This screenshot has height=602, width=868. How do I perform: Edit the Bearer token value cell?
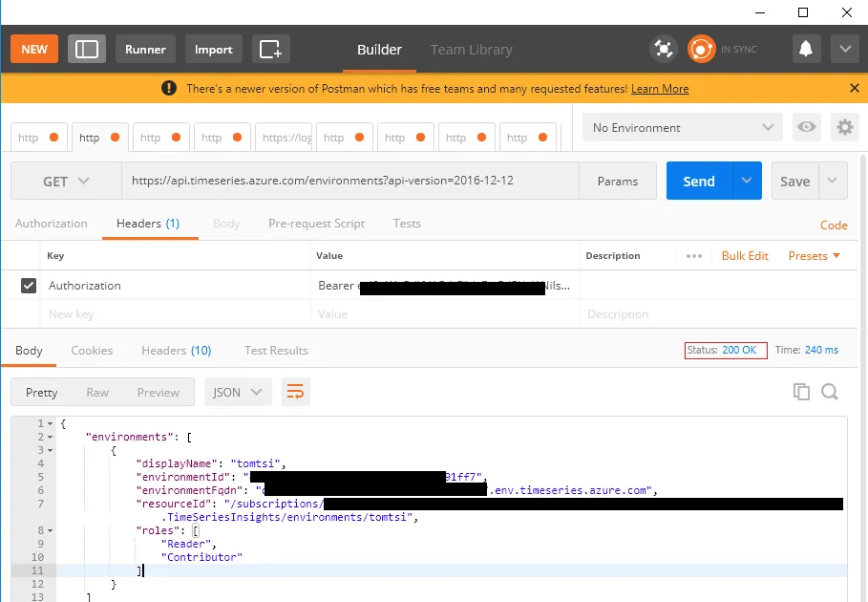445,285
